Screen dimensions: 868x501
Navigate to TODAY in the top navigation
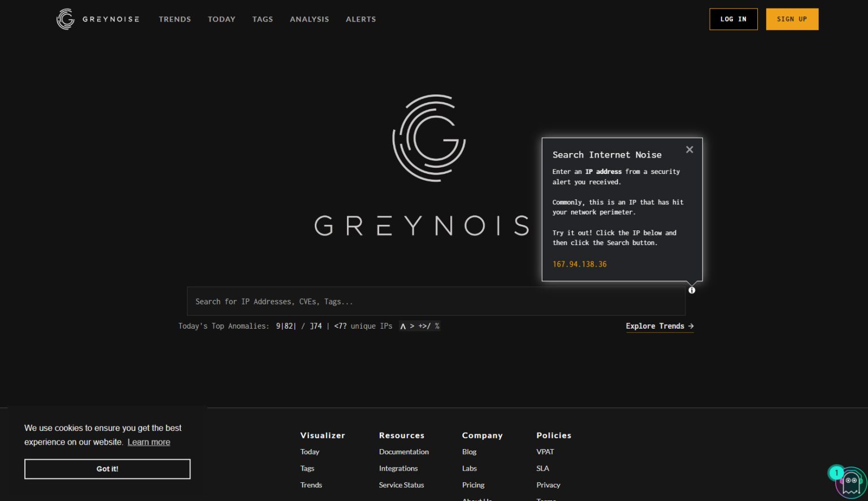222,19
